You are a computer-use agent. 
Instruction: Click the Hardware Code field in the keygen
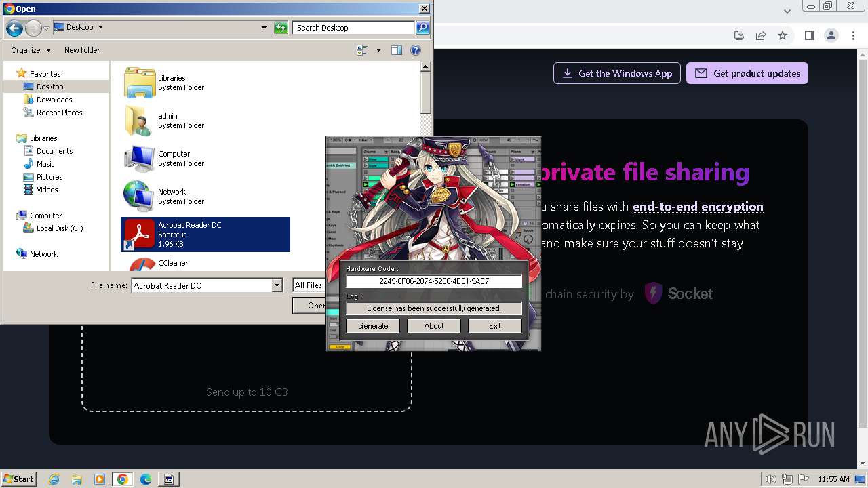434,281
